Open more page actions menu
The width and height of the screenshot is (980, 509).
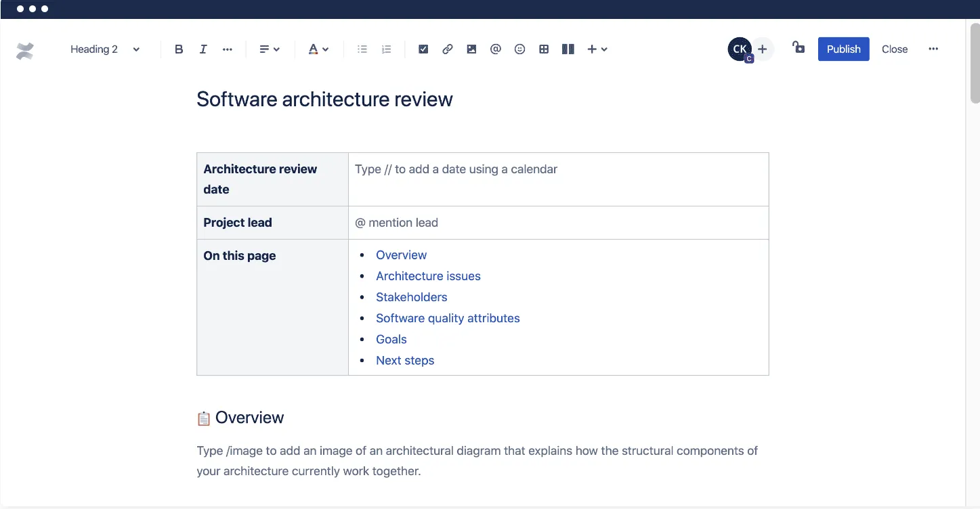933,49
